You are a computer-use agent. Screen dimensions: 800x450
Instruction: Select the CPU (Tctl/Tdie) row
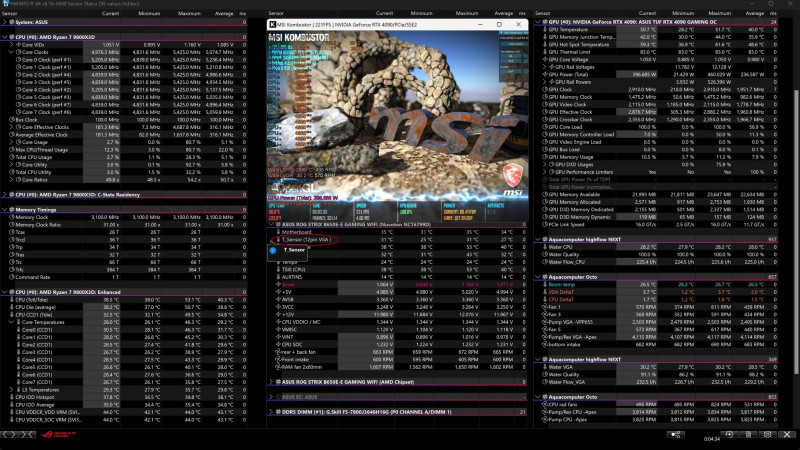pyautogui.click(x=123, y=300)
